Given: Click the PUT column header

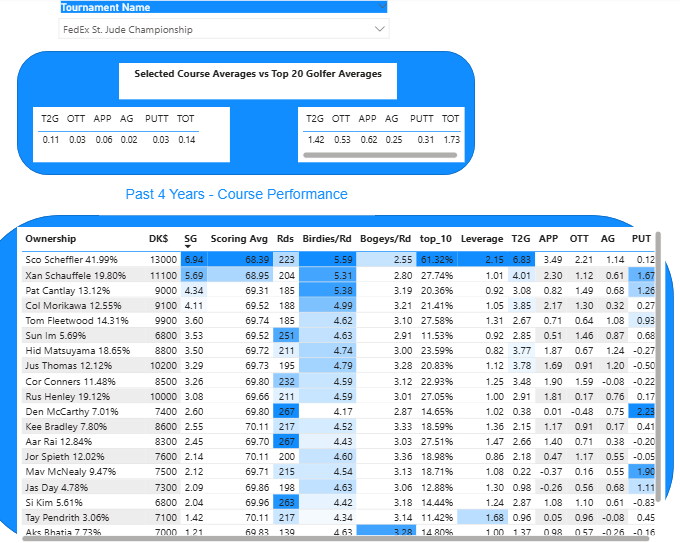Looking at the screenshot, I should (x=641, y=239).
